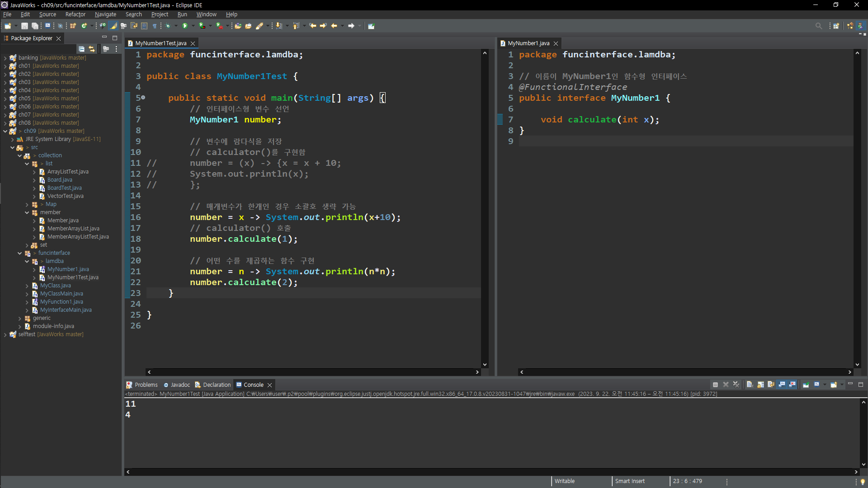This screenshot has width=868, height=488.
Task: Click the MyNumber1.java editor tab
Action: coord(528,43)
